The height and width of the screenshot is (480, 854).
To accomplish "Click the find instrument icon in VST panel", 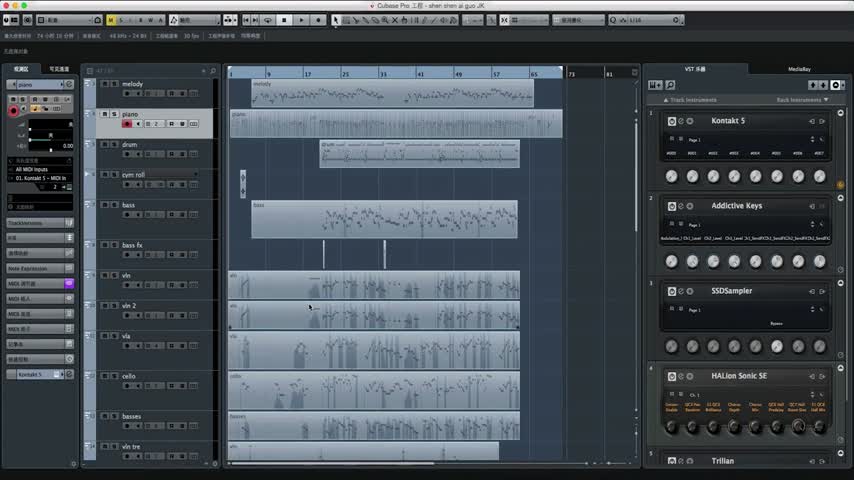I will tap(670, 84).
